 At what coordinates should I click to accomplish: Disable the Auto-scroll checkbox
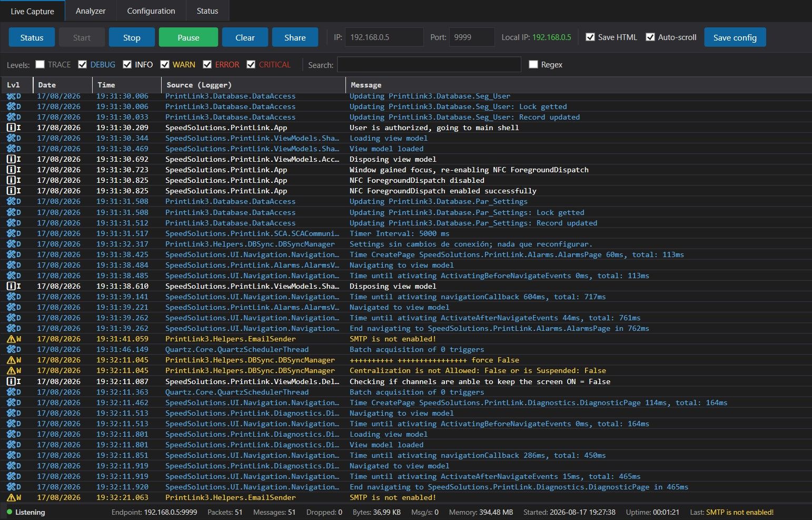tap(650, 37)
